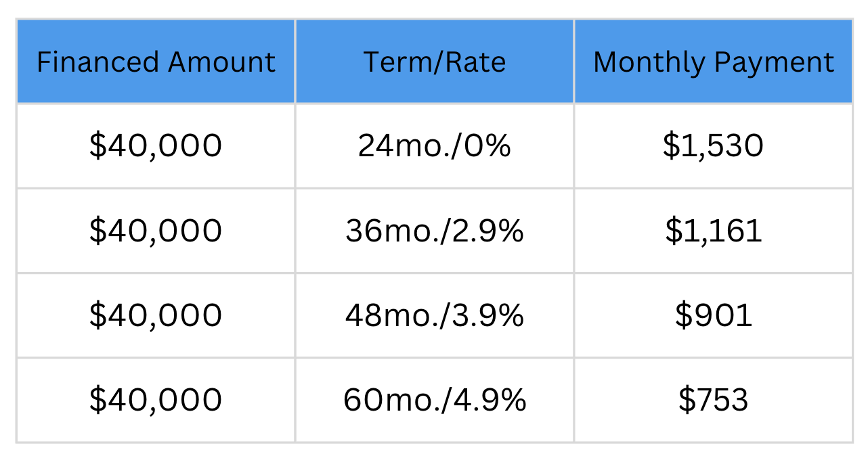Select the $40,000 cell in the 24mo. row

[156, 146]
